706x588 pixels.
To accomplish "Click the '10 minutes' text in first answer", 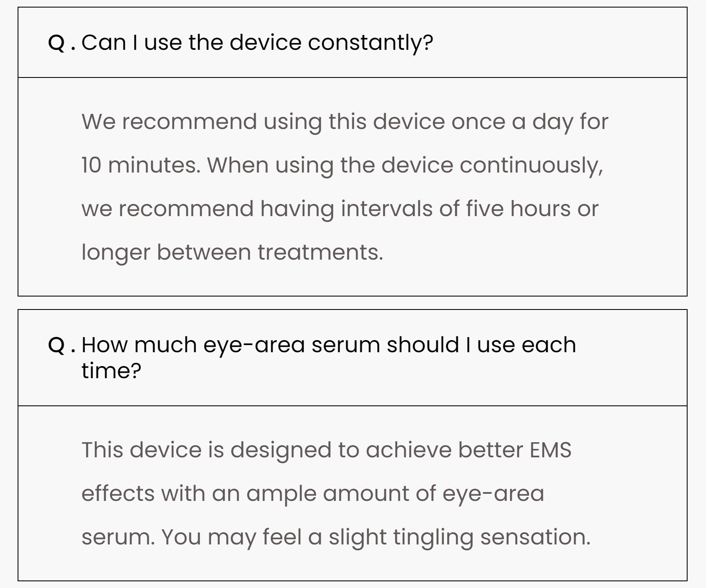I will click(138, 165).
